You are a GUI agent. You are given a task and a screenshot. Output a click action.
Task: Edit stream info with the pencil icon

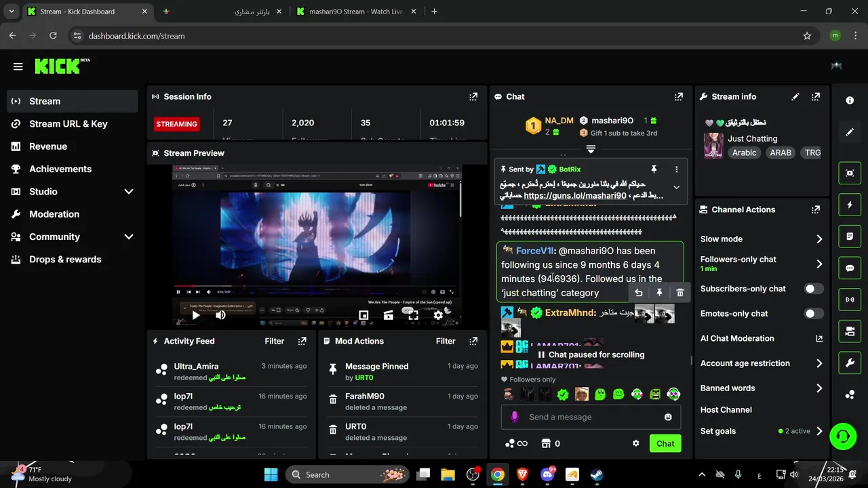click(795, 97)
